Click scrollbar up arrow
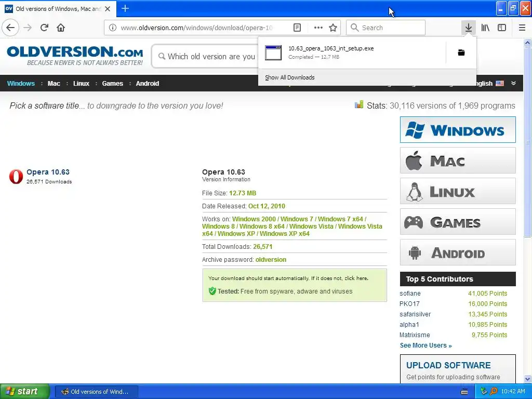The width and height of the screenshot is (532, 399). 527,43
